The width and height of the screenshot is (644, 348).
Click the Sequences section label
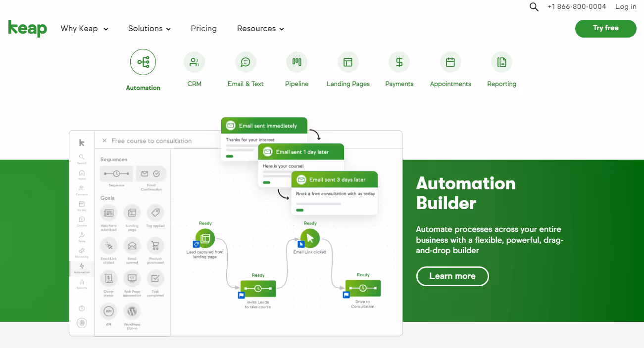click(x=114, y=160)
